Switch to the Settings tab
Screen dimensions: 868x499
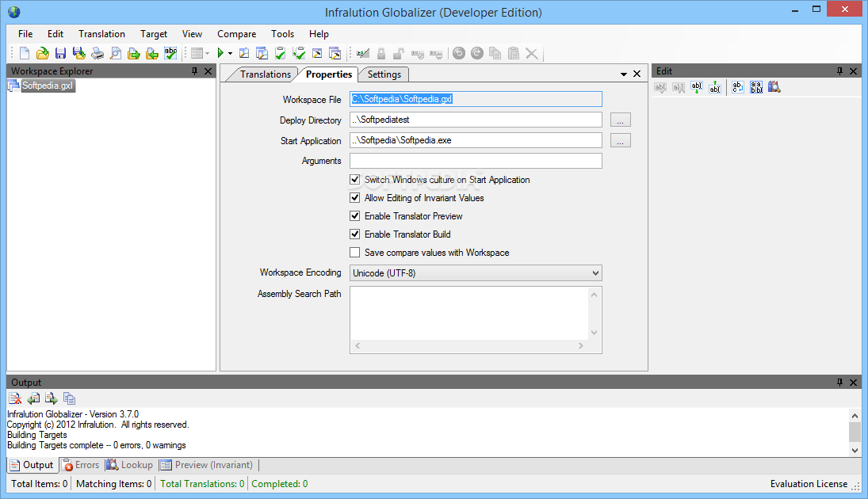click(x=384, y=74)
